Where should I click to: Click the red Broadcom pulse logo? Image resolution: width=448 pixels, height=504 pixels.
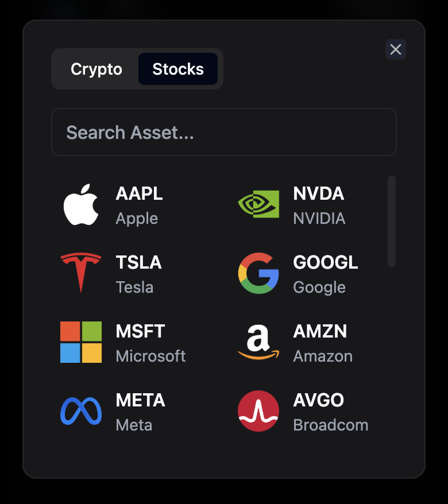pos(258,411)
